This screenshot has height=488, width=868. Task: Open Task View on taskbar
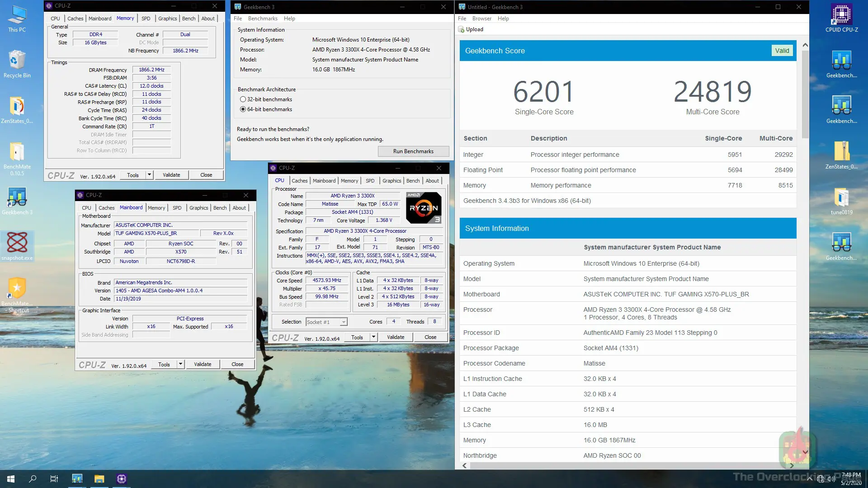54,479
